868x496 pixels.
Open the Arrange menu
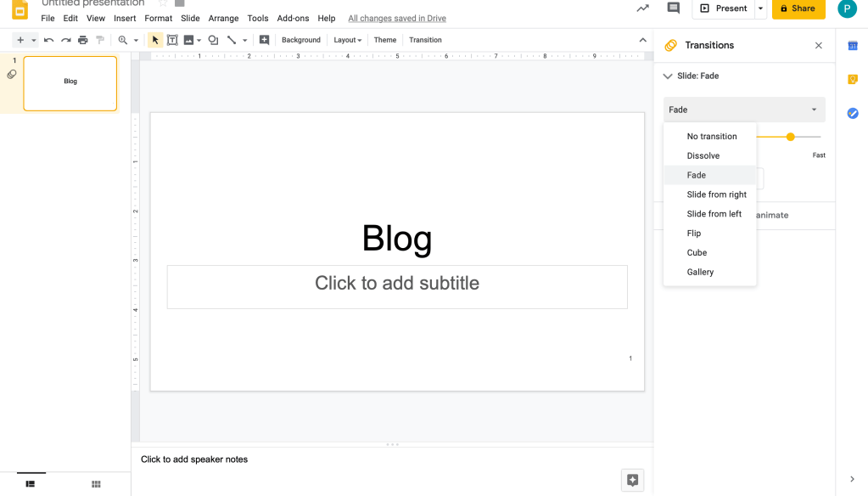223,18
